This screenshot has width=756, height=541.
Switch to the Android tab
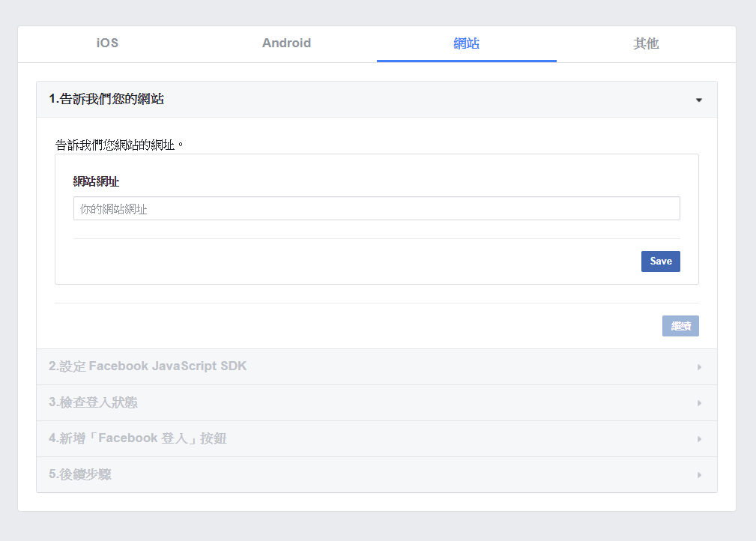(x=286, y=43)
